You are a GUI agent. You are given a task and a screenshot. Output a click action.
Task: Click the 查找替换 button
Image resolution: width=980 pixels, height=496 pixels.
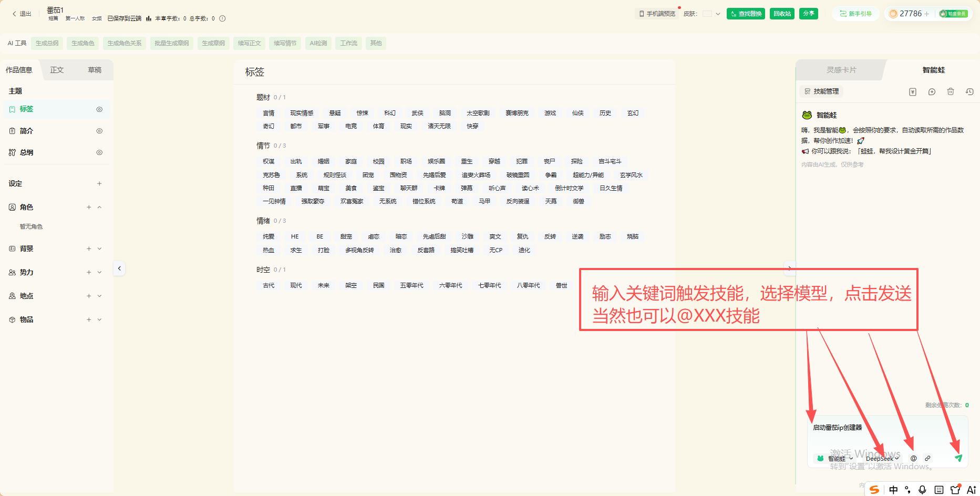point(746,14)
